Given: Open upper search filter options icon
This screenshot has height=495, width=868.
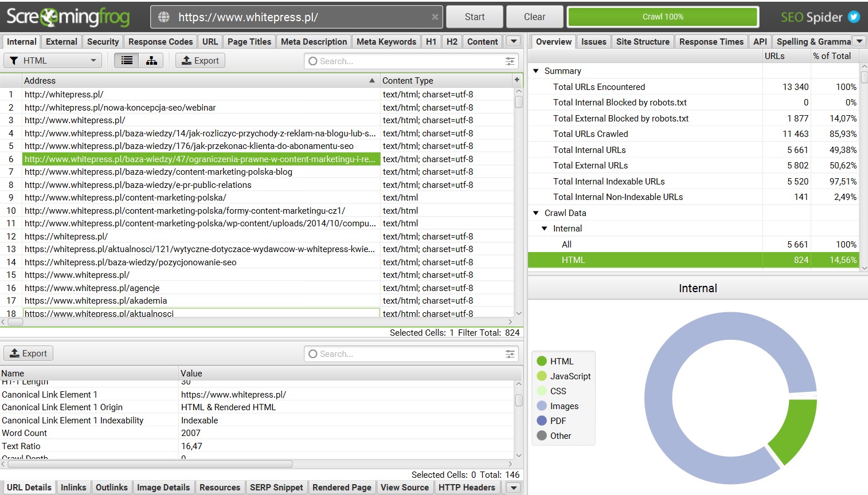Looking at the screenshot, I should pos(510,61).
